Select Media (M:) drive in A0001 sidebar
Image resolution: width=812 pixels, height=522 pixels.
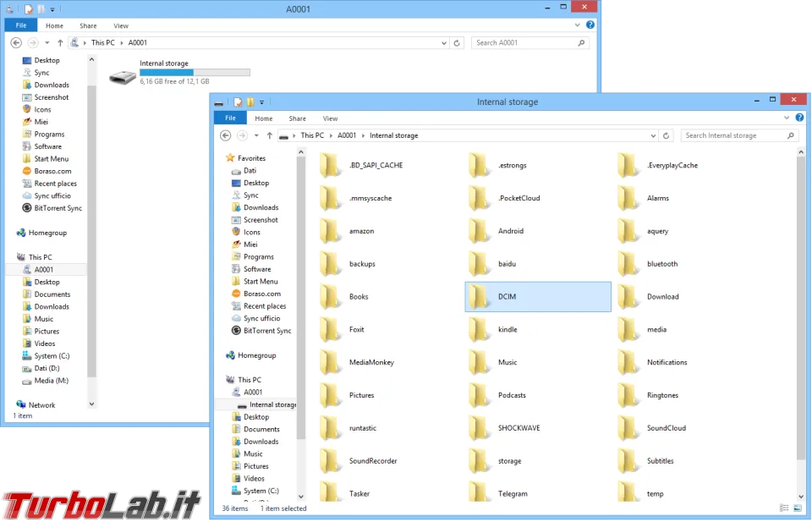[x=45, y=381]
